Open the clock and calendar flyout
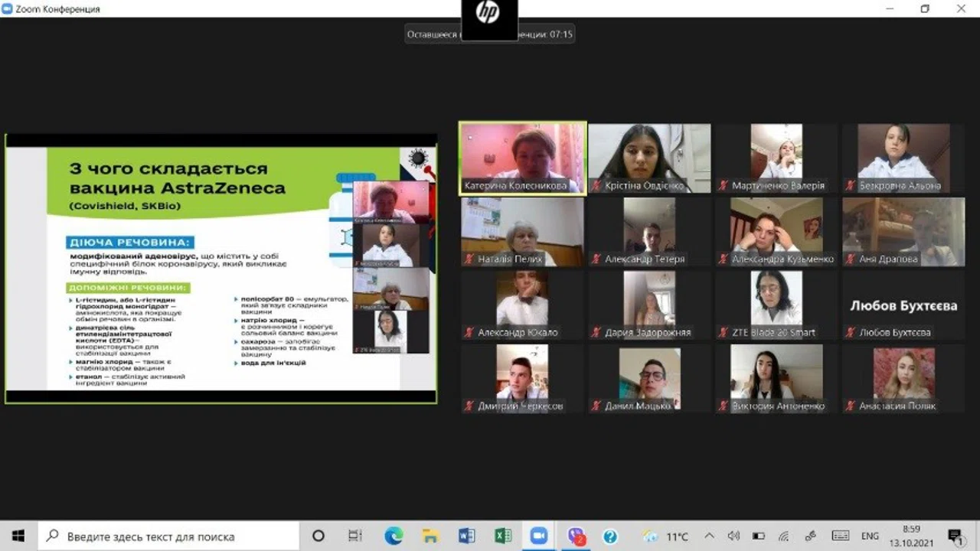This screenshot has width=980, height=551. tap(911, 536)
